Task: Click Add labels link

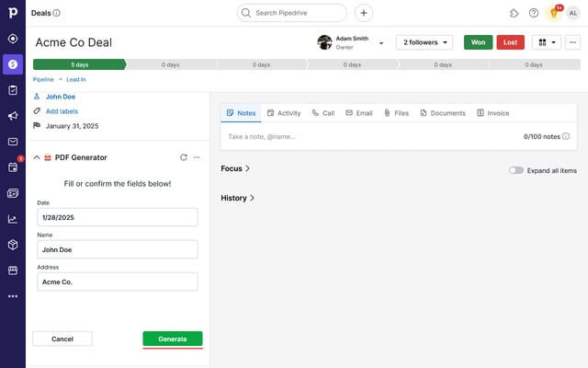Action: 62,111
